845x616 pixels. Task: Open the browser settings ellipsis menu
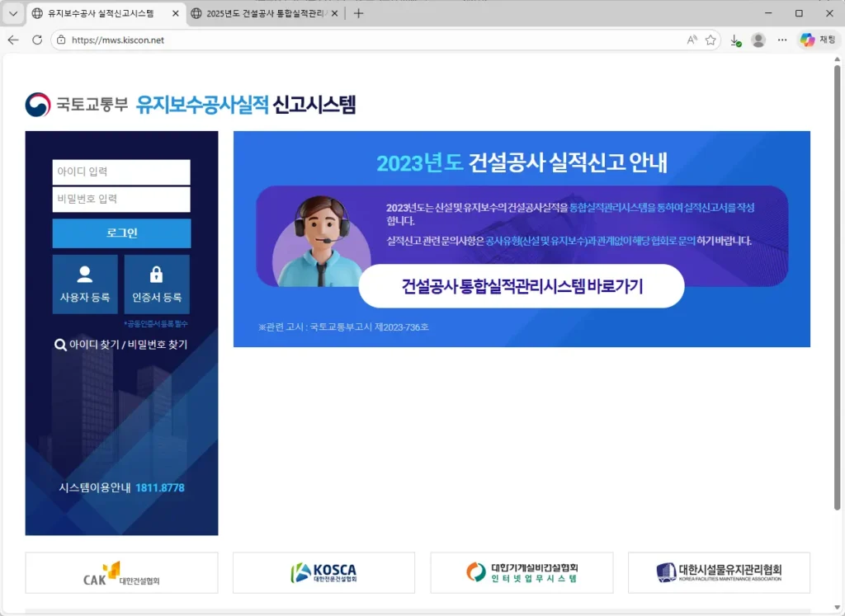(x=782, y=40)
